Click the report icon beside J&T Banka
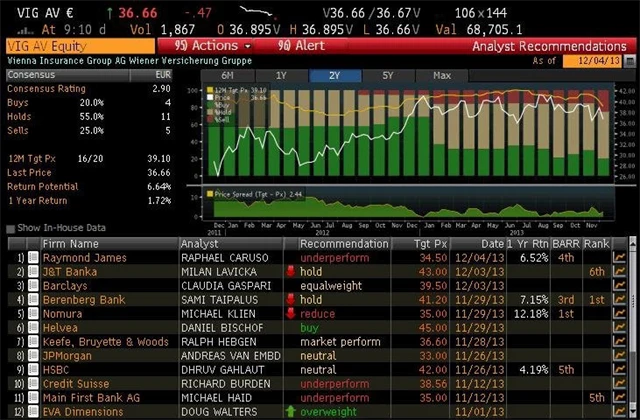The image size is (640, 420). pyautogui.click(x=33, y=272)
